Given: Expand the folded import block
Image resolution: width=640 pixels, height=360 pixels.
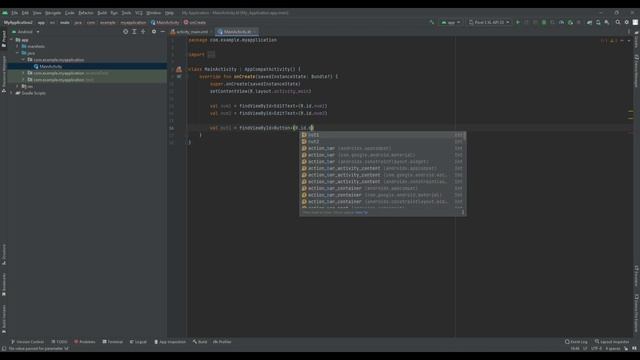Looking at the screenshot, I should [211, 54].
